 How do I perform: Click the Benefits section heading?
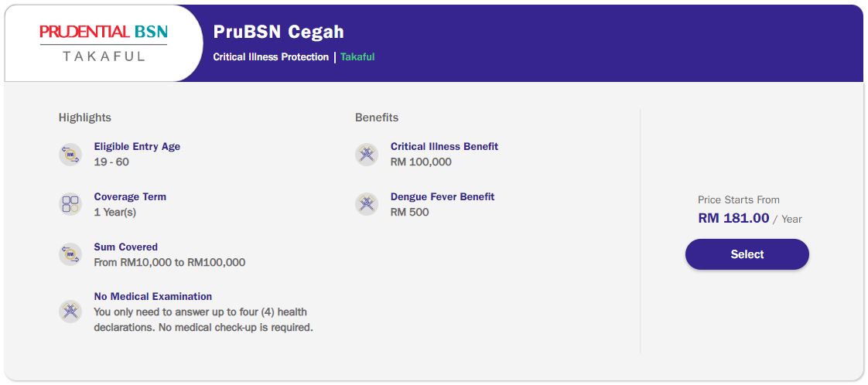pyautogui.click(x=377, y=118)
